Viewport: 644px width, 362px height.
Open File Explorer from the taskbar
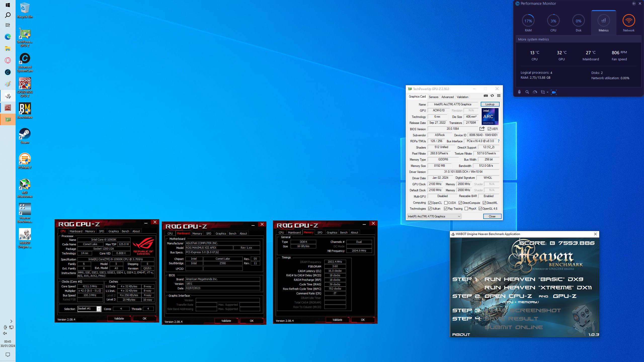[8, 49]
